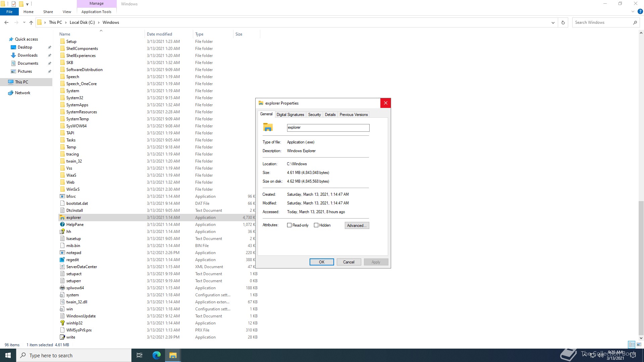The image size is (644, 362).
Task: Open the Application Tools tab
Action: 96,12
